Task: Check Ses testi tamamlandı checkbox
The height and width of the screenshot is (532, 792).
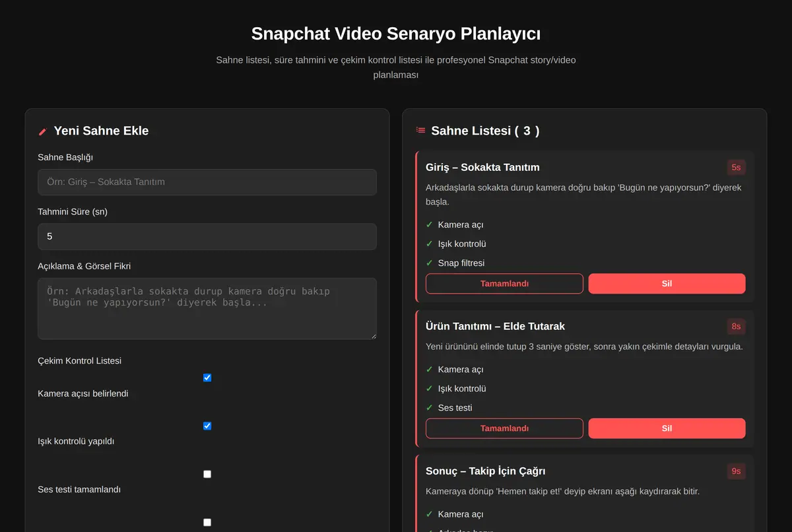Action: 207,474
